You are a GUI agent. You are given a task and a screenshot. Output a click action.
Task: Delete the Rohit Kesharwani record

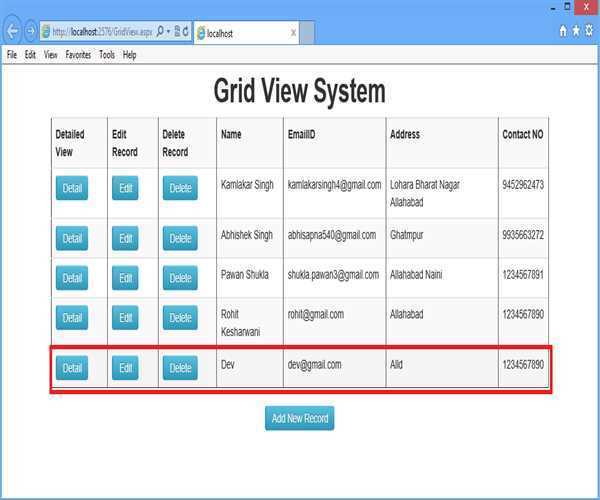[x=180, y=318]
